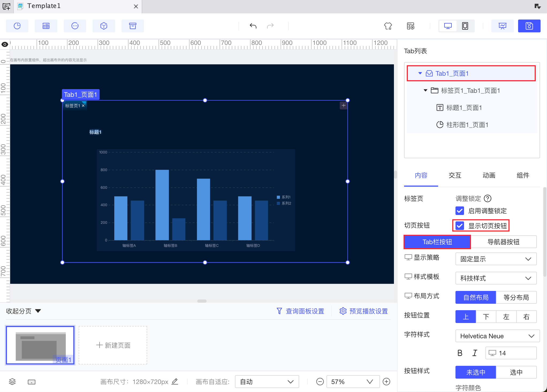Toggle italic text style
The width and height of the screenshot is (547, 392).
475,353
